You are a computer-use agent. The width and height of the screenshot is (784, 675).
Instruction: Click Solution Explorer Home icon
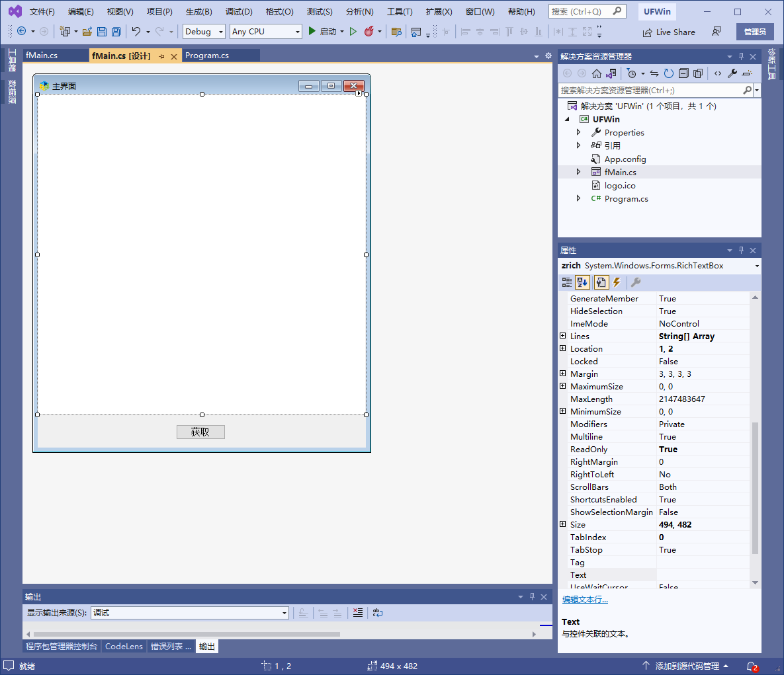pos(597,73)
